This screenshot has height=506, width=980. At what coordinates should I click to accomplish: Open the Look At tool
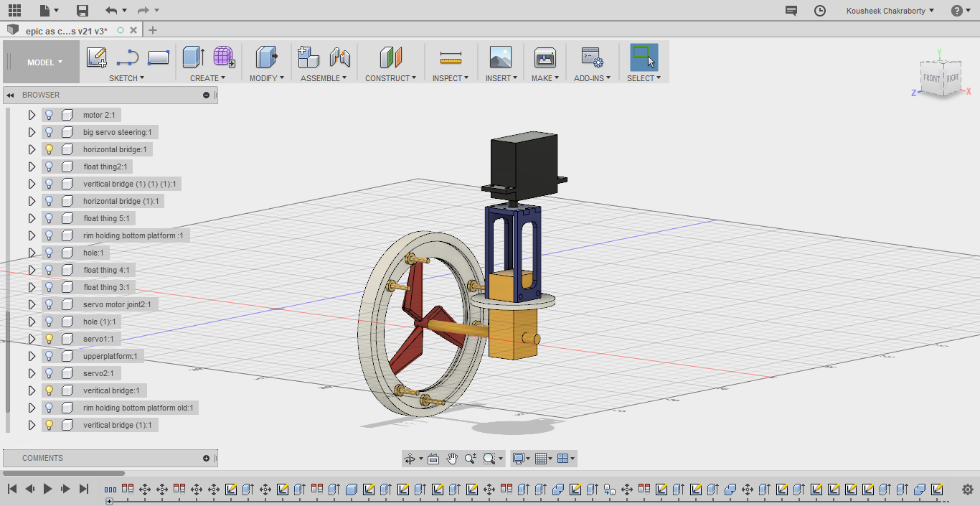click(x=433, y=458)
